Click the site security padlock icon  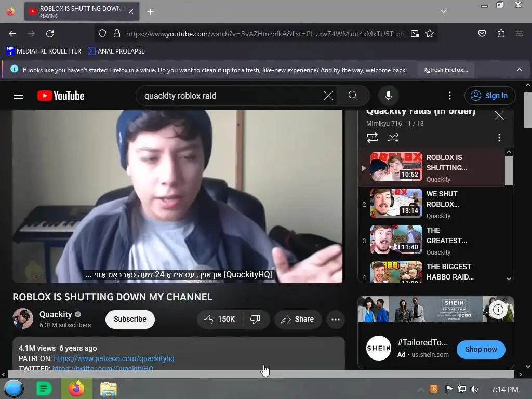[117, 34]
